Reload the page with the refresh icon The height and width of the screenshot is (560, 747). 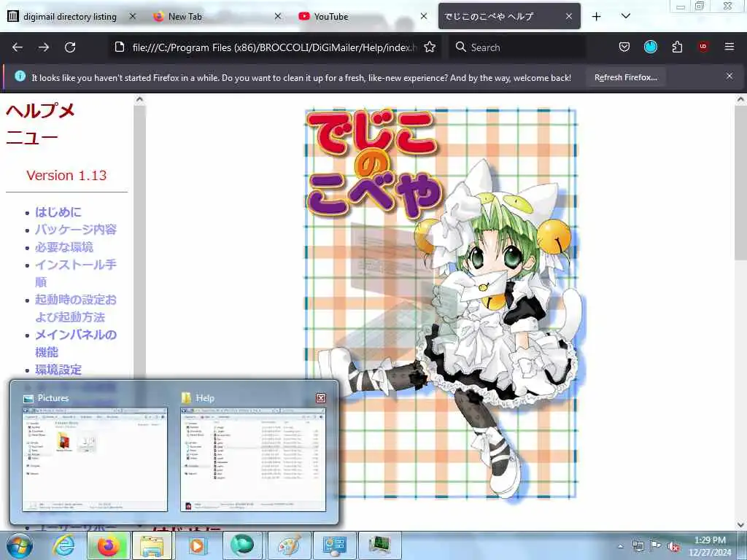70,47
